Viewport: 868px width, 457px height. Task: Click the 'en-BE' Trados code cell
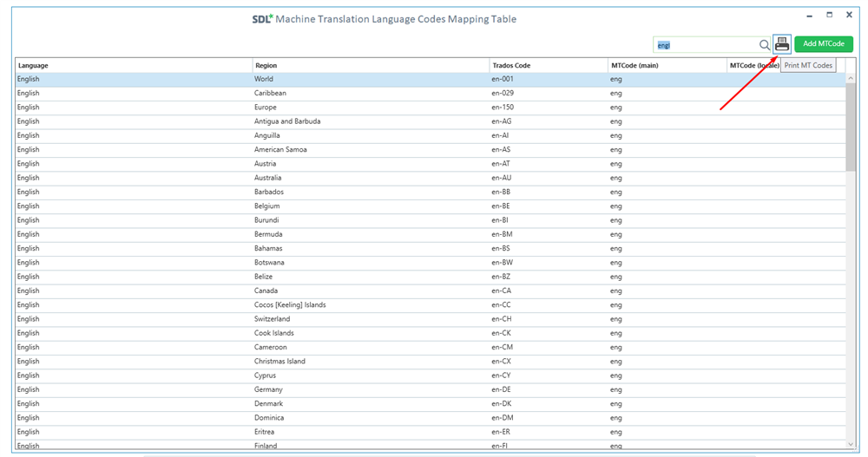click(549, 206)
